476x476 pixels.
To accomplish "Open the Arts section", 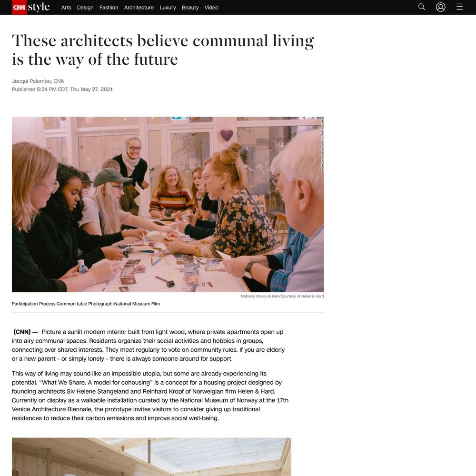I will point(66,8).
